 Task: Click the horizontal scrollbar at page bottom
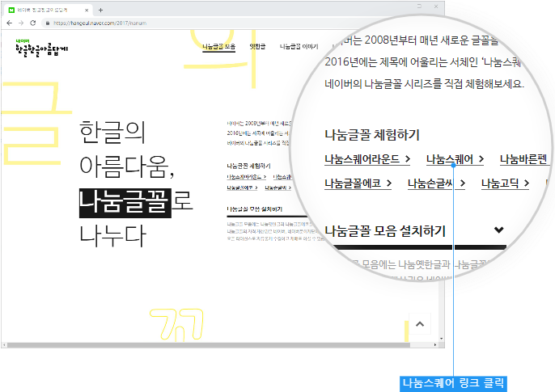point(207,344)
